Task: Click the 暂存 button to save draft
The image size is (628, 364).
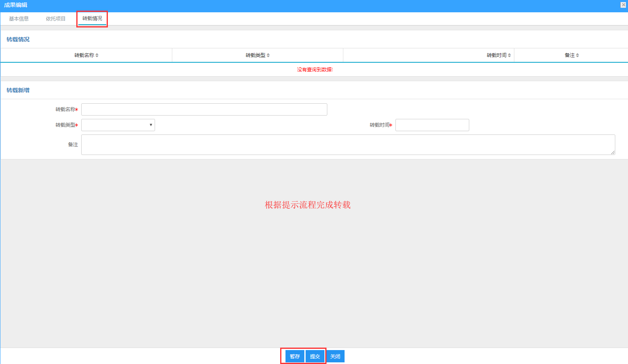Action: pos(295,356)
